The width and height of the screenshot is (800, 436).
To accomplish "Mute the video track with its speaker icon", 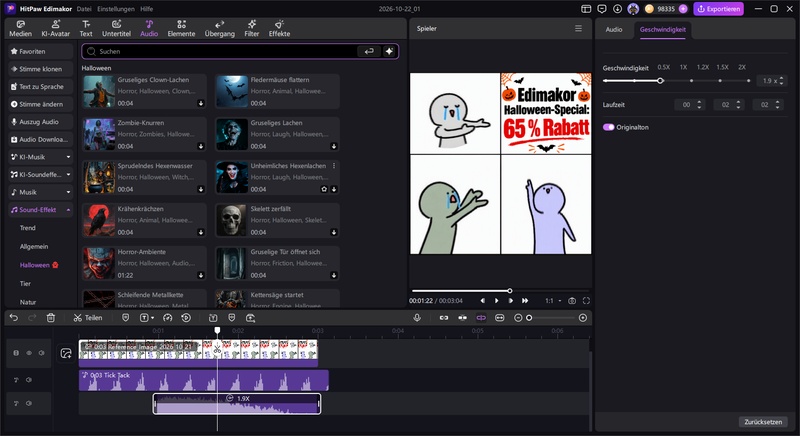I will tap(42, 353).
